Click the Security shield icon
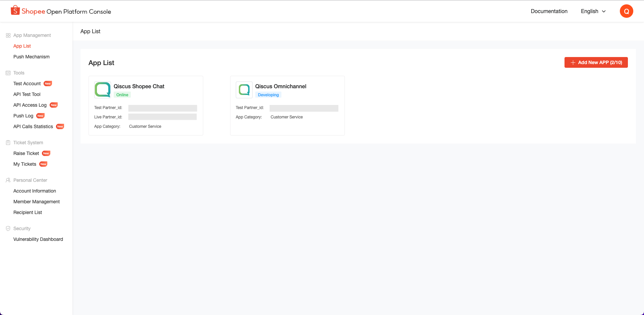The image size is (644, 315). point(8,228)
